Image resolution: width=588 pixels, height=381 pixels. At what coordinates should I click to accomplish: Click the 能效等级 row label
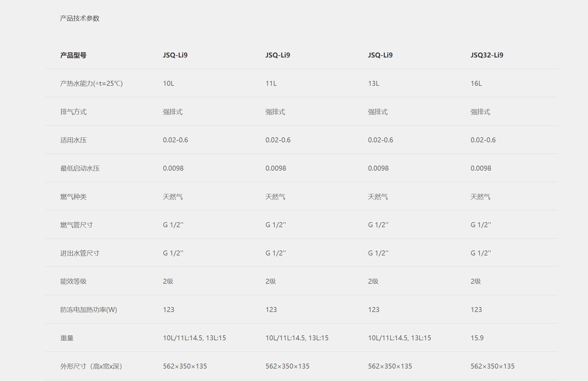click(73, 282)
